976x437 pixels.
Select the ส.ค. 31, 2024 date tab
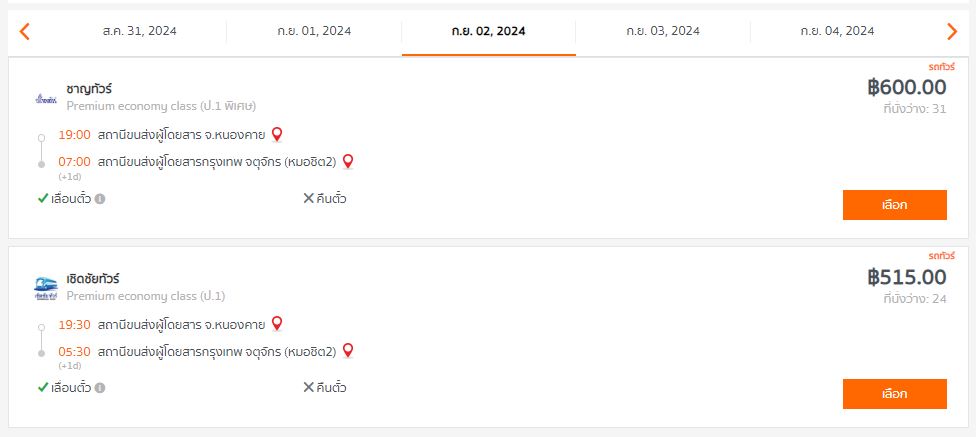(x=139, y=31)
